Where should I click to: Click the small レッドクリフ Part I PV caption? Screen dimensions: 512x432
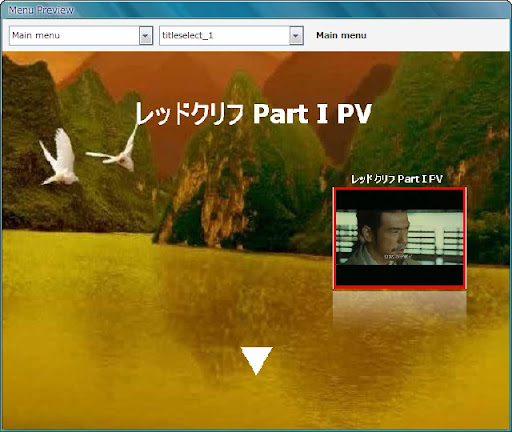[397, 179]
